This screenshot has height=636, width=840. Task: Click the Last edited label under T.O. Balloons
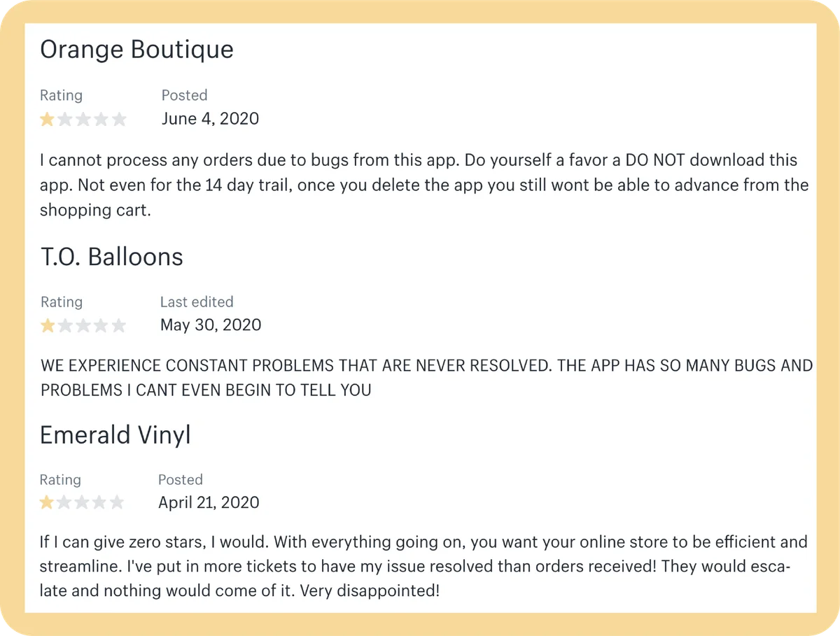click(x=197, y=302)
